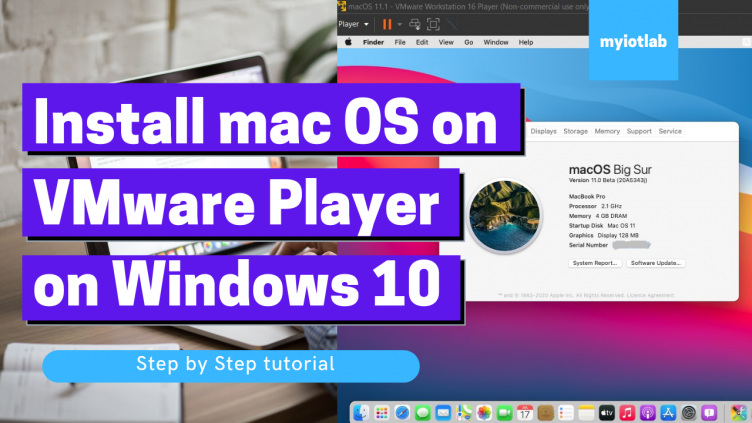Screen dimensions: 752x423
Task: Open Maps from the dock
Action: (x=463, y=412)
